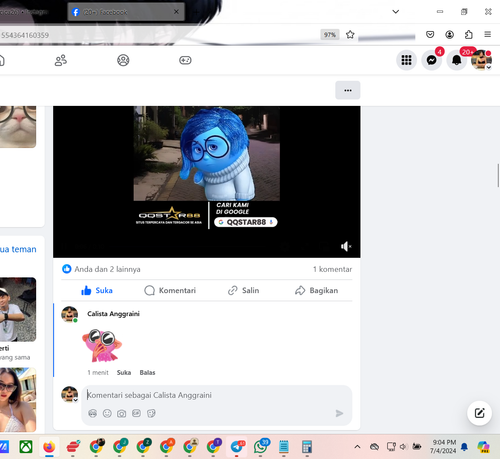Click the 97% zoom level indicator
Image resolution: width=500 pixels, height=459 pixels.
[x=330, y=35]
